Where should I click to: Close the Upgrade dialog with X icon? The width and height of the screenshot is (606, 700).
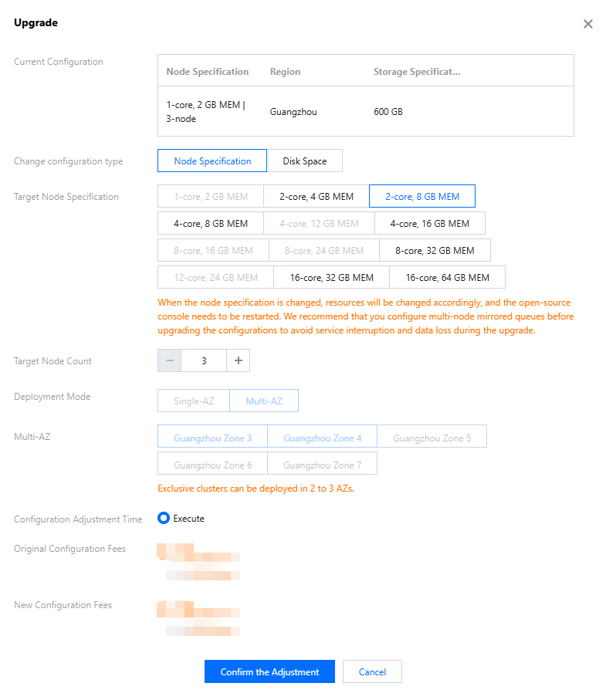pyautogui.click(x=588, y=24)
